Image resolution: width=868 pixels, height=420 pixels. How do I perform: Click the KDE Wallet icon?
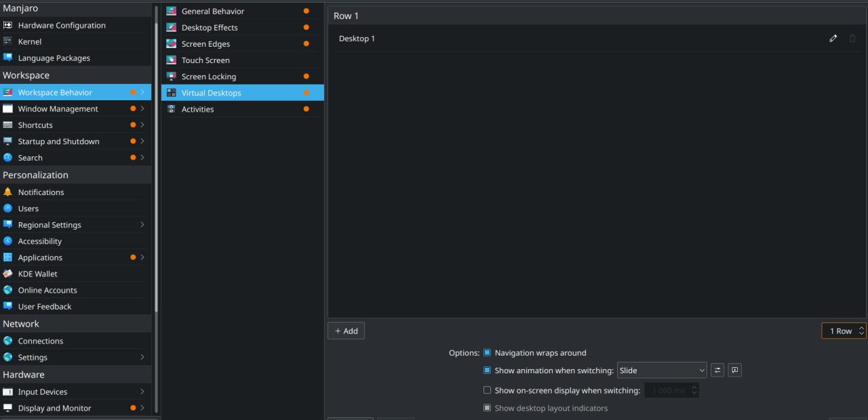tap(7, 273)
